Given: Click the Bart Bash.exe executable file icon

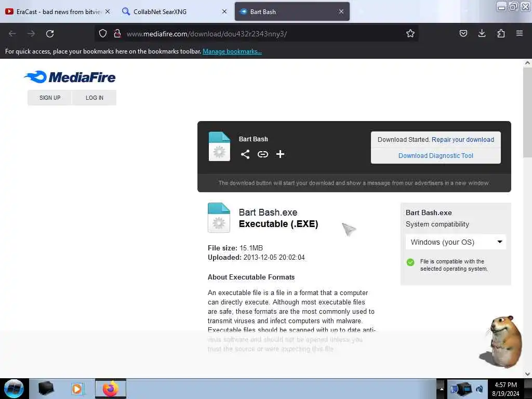Looking at the screenshot, I should pos(219,218).
